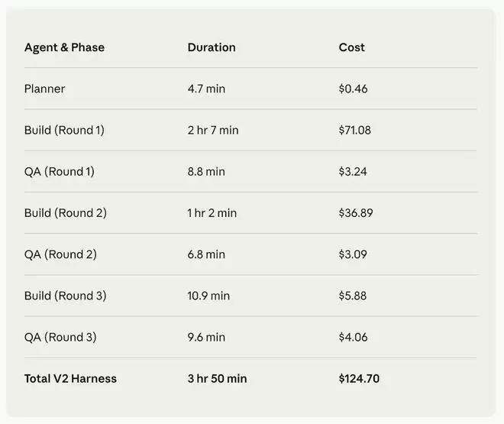The image size is (504, 424).
Task: Select the Build (Round 3) cell
Action: tap(65, 296)
